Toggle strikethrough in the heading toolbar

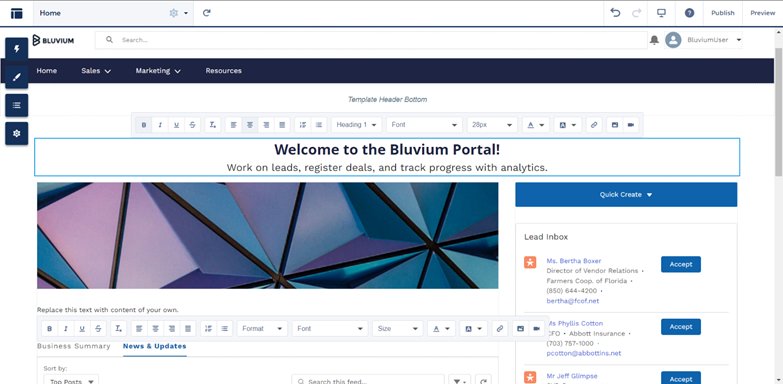pyautogui.click(x=192, y=125)
